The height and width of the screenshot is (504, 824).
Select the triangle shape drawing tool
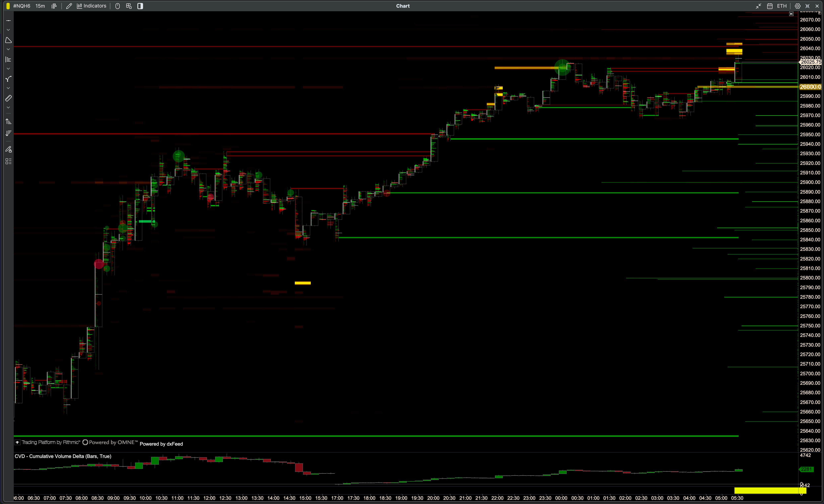pos(8,40)
